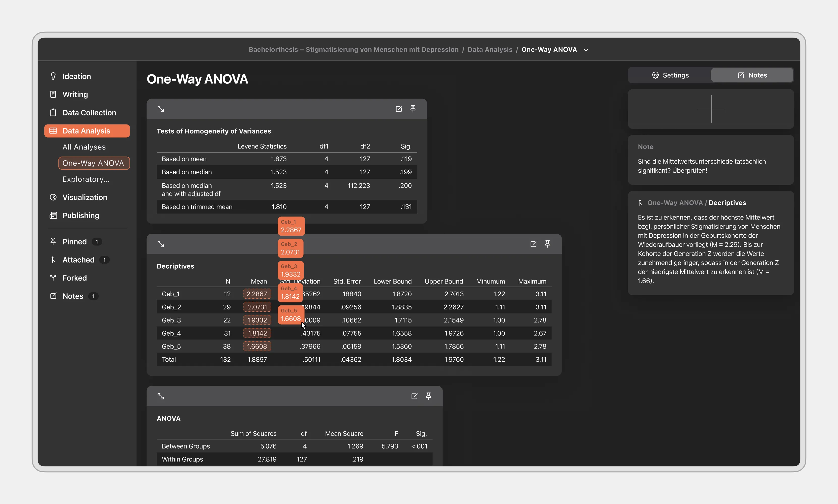Image resolution: width=838 pixels, height=504 pixels.
Task: Switch to the Settings tab
Action: click(x=670, y=75)
